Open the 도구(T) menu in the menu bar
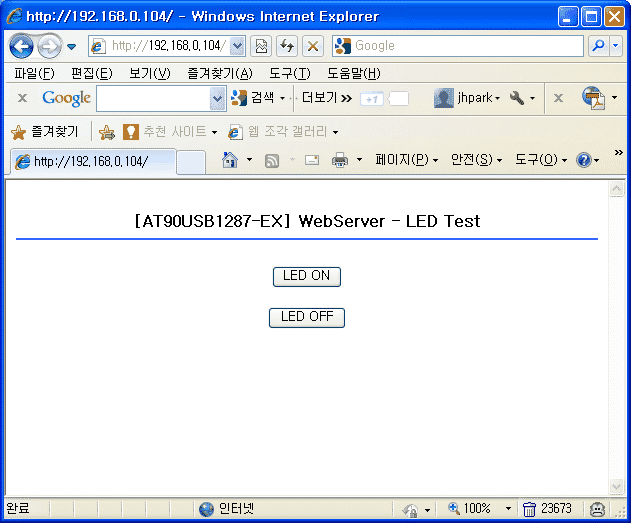The image size is (631, 523). tap(289, 74)
